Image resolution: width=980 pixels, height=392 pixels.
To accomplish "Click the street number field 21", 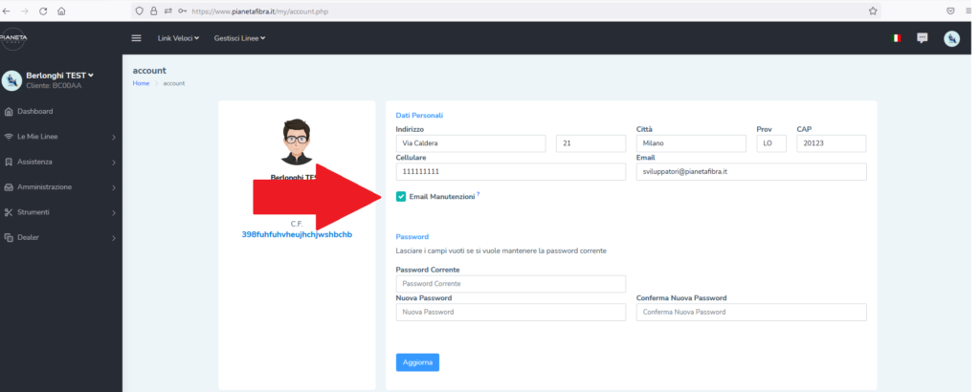I will [590, 143].
